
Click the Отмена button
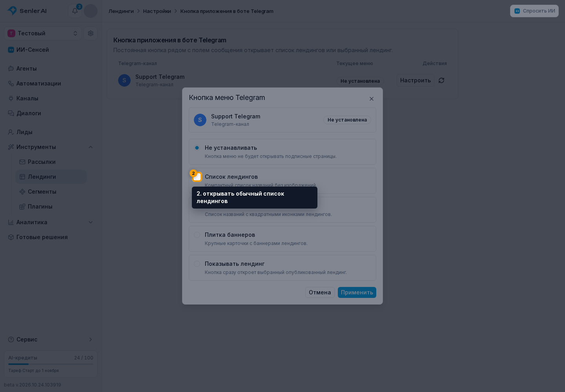[x=320, y=292]
